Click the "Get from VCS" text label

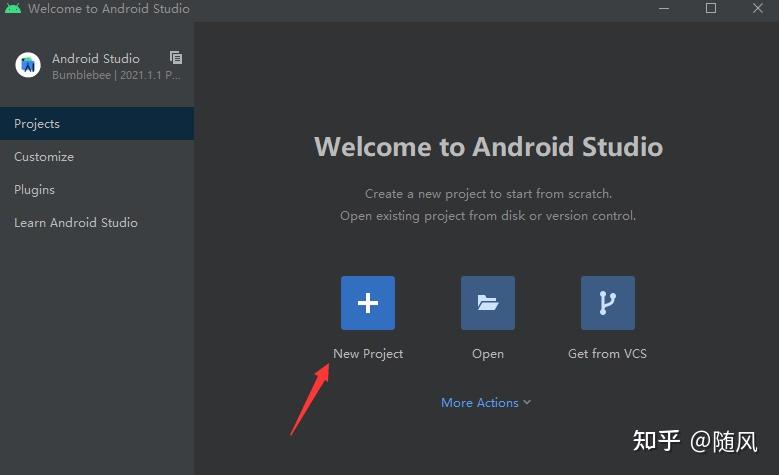607,354
